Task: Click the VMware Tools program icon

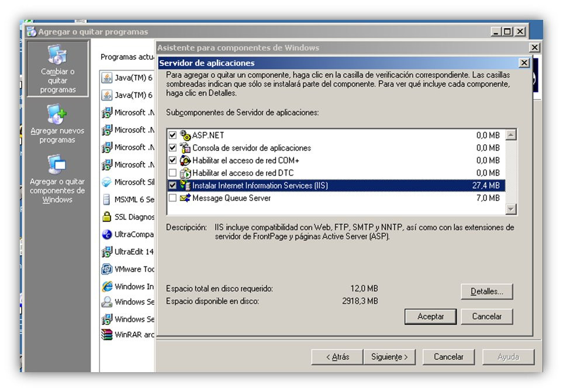Action: (x=106, y=269)
